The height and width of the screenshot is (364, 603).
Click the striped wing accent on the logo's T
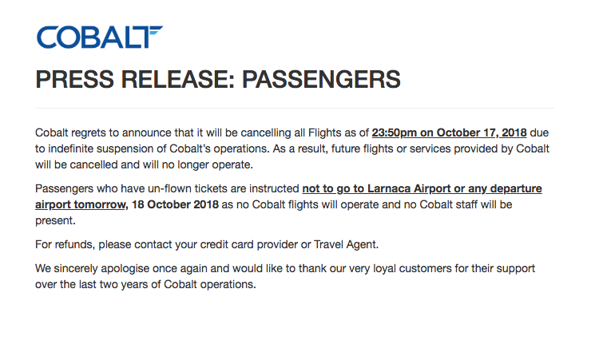pyautogui.click(x=154, y=30)
